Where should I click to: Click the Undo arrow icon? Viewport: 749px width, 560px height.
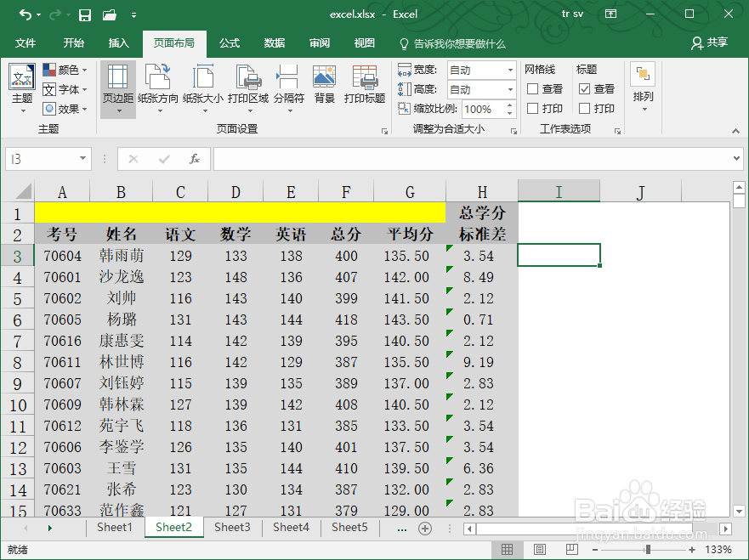pos(26,14)
